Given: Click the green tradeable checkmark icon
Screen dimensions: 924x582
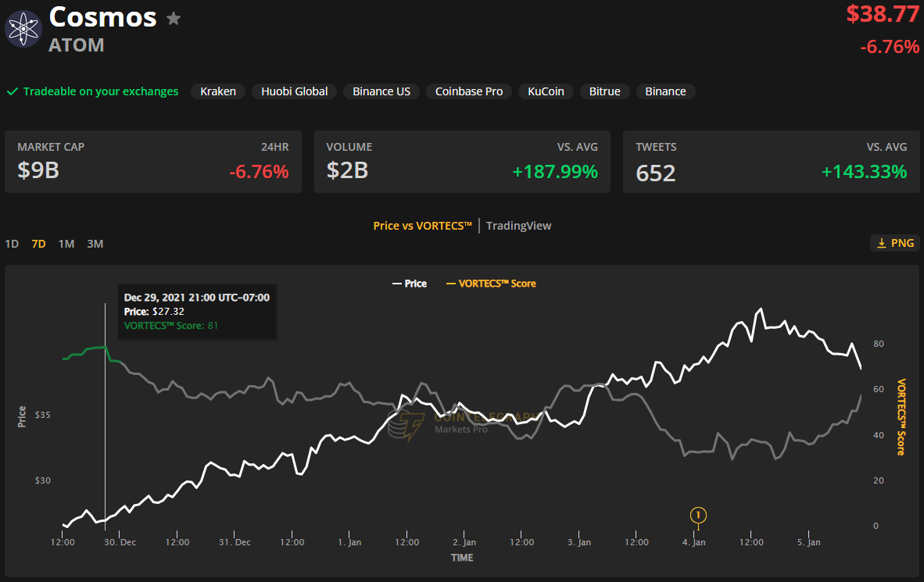Looking at the screenshot, I should pyautogui.click(x=13, y=92).
